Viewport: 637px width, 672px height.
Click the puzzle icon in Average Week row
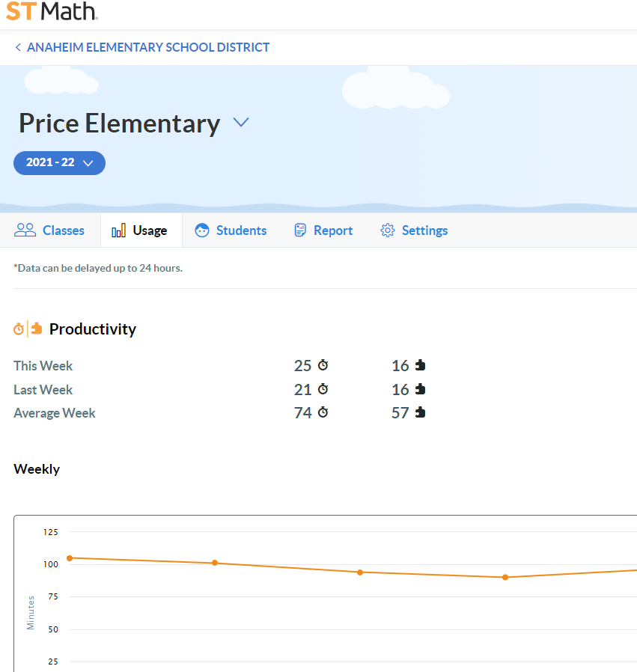(420, 412)
